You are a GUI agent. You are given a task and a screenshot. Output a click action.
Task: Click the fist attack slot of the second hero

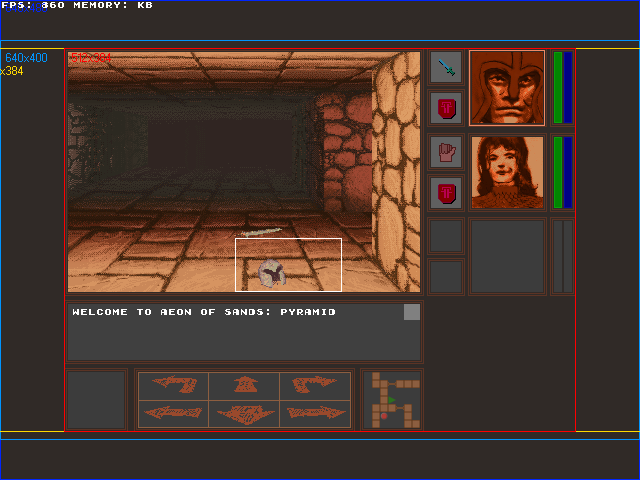[446, 152]
